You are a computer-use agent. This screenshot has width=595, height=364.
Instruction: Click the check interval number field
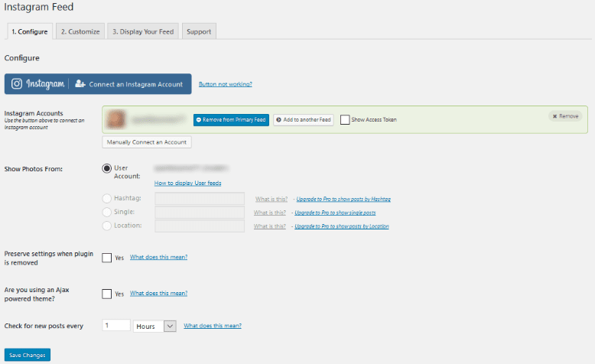tap(116, 325)
